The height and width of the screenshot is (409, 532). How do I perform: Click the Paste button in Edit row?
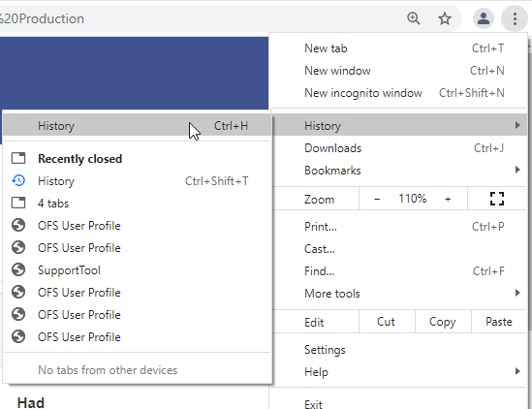[x=499, y=322]
